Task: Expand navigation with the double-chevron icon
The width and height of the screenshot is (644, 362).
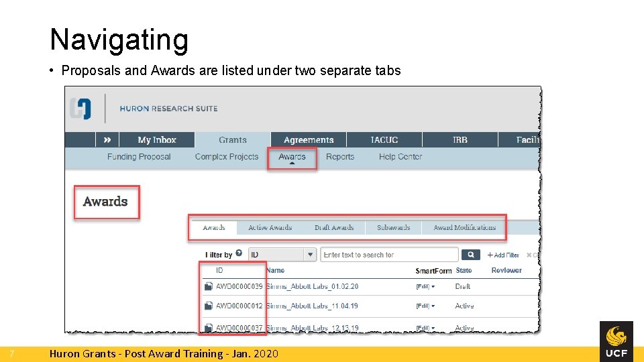Action: tap(107, 139)
